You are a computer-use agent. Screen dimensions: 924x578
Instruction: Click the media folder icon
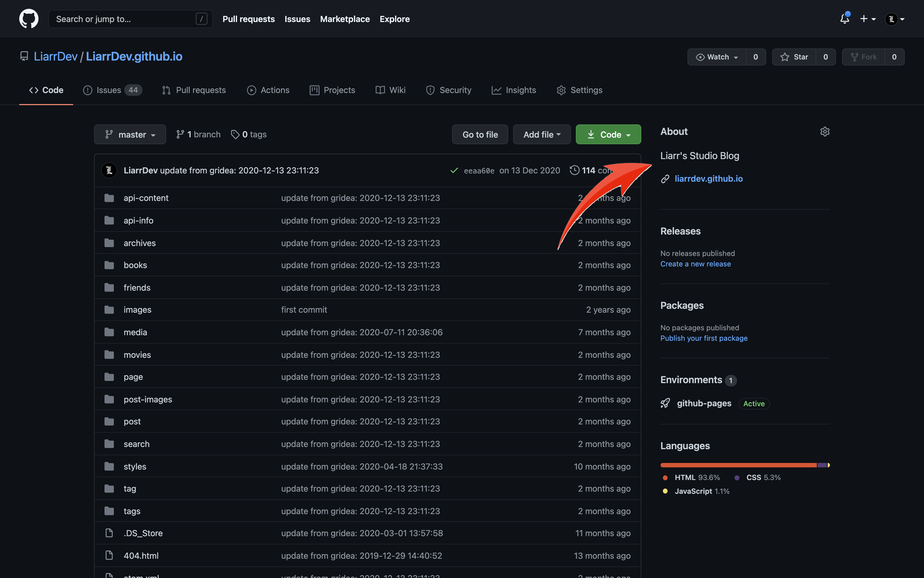[x=109, y=332]
